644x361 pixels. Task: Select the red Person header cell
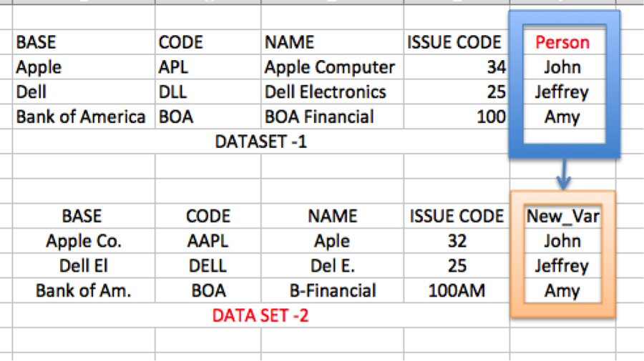(x=562, y=42)
